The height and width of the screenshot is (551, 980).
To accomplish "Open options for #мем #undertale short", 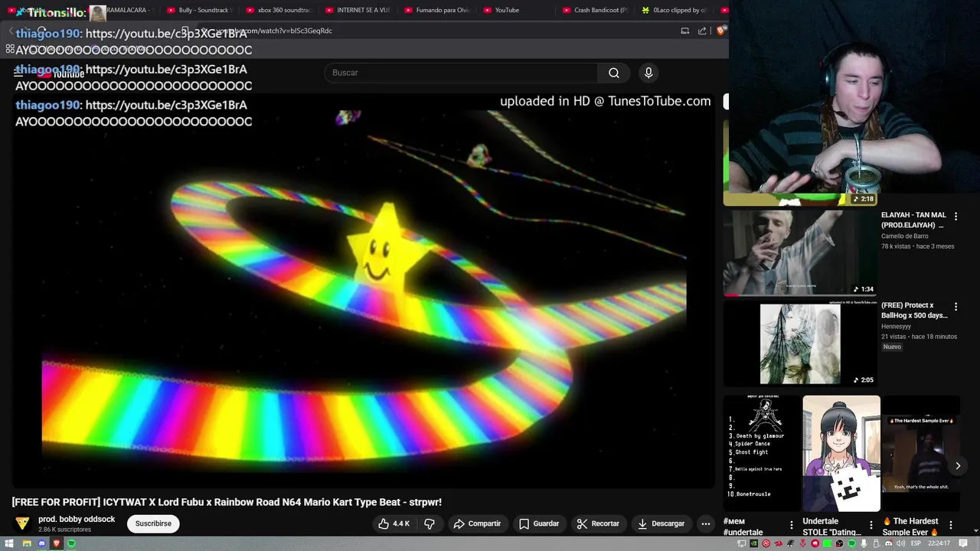I will pyautogui.click(x=792, y=525).
